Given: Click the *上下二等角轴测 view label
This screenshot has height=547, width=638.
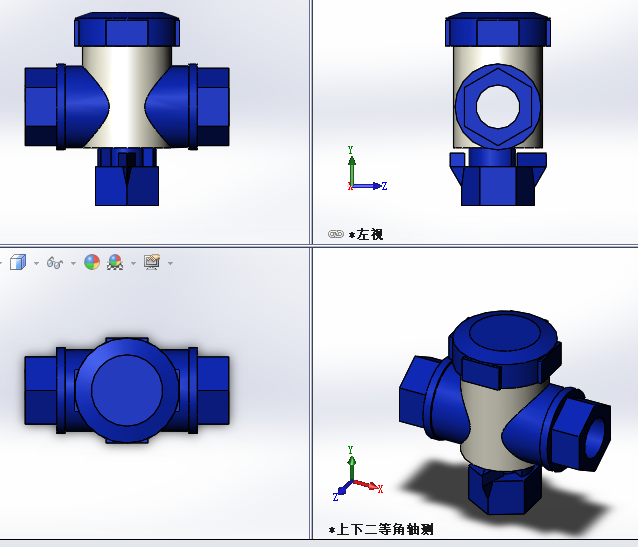Looking at the screenshot, I should tap(381, 529).
